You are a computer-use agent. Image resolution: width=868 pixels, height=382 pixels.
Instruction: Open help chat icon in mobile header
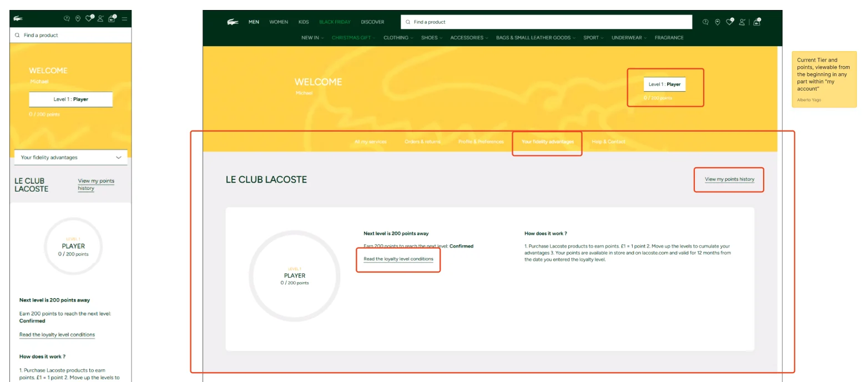point(67,18)
